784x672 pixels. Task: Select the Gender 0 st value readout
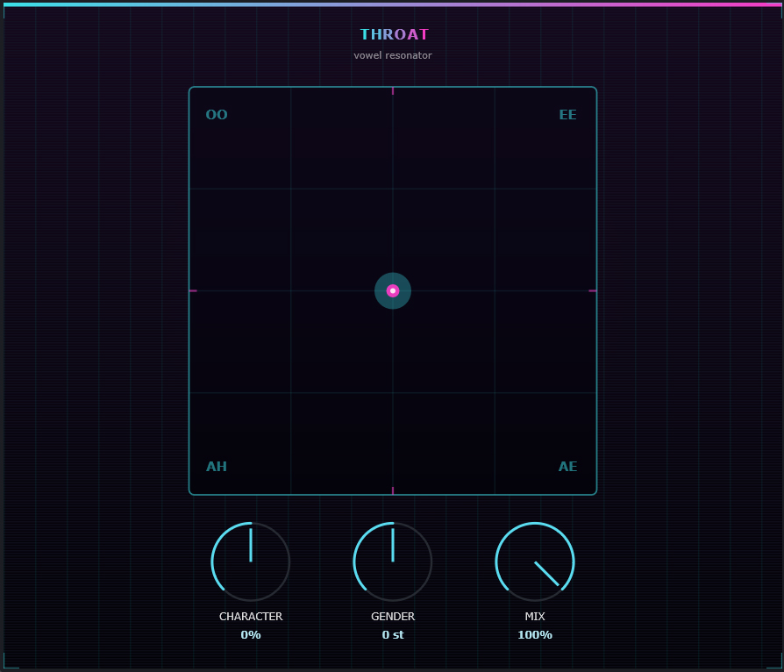pos(393,635)
